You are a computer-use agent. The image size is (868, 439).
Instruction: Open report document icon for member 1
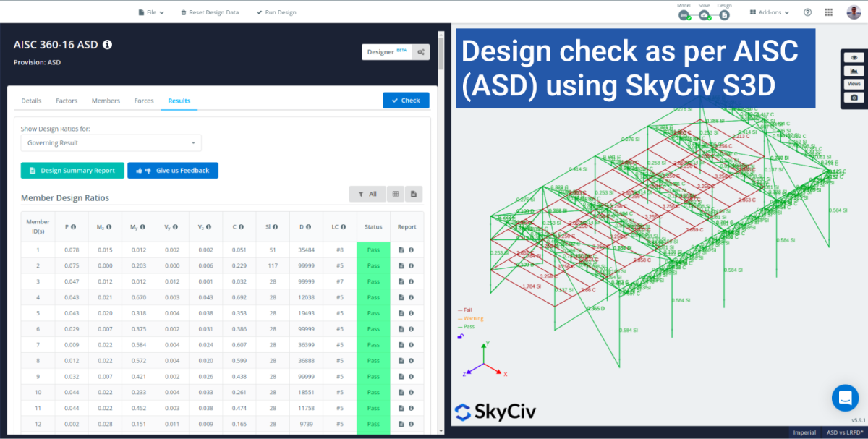click(402, 250)
